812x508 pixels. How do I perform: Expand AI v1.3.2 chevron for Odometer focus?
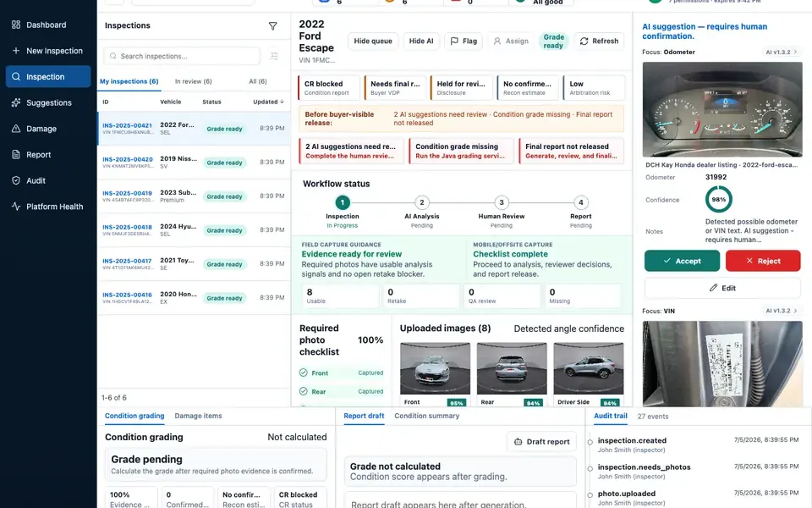pos(795,52)
